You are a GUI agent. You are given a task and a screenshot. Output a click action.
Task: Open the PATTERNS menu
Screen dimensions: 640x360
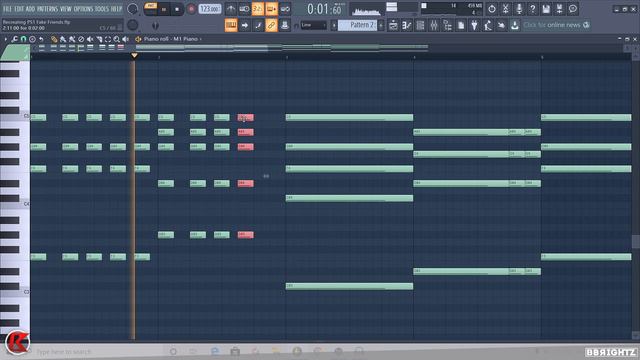pyautogui.click(x=48, y=9)
